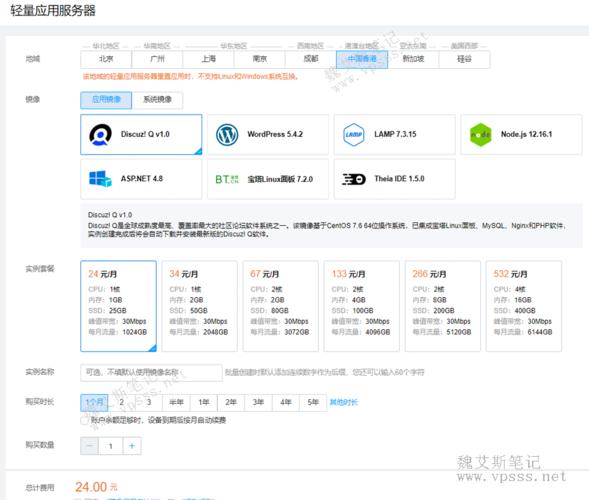Set purchase duration to 1年
The image size is (589, 500).
(x=204, y=403)
